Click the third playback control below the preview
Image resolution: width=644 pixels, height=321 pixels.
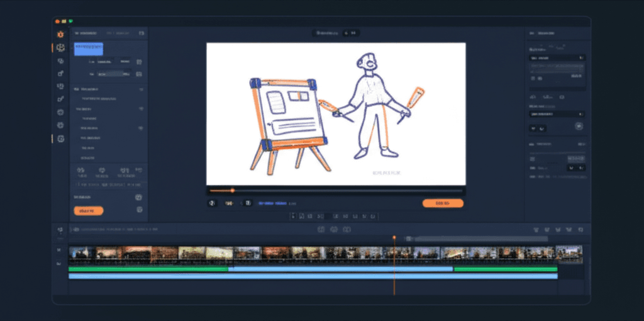coord(248,203)
